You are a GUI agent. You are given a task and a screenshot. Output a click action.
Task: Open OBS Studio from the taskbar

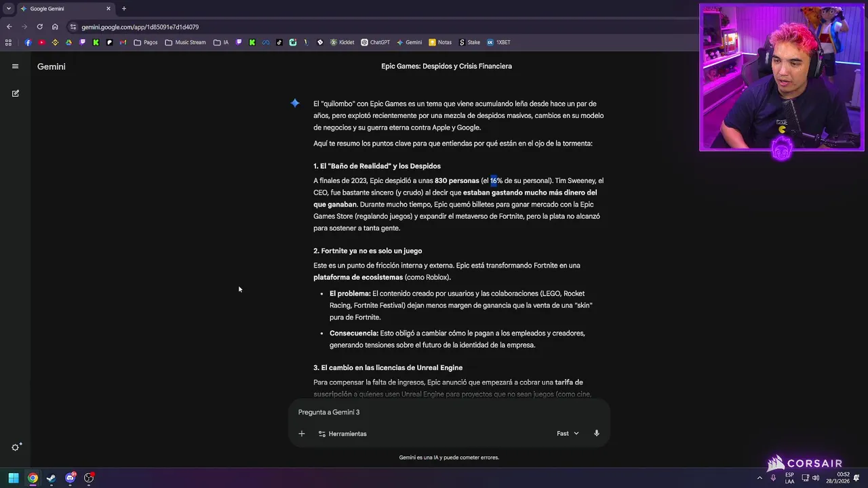click(89, 478)
